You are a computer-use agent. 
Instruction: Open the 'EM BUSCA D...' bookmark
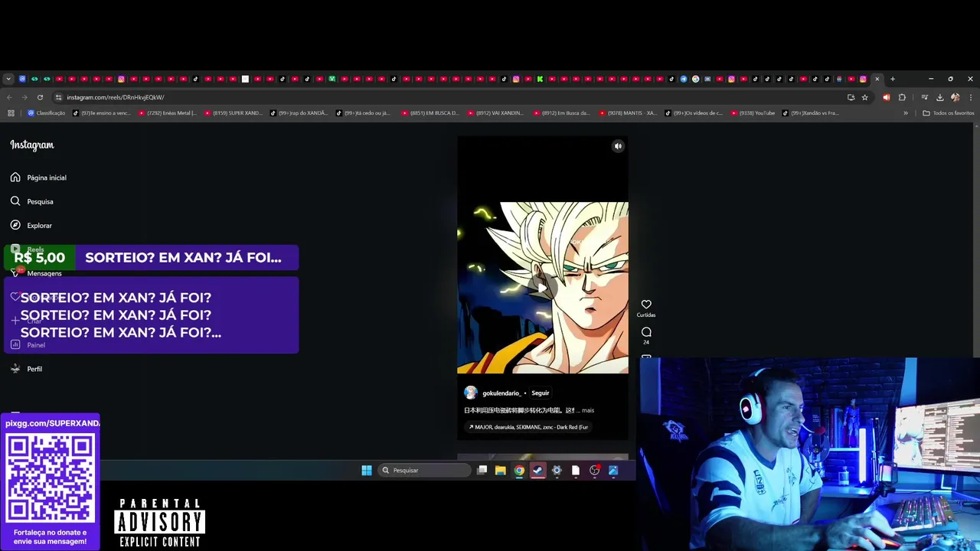pos(430,113)
